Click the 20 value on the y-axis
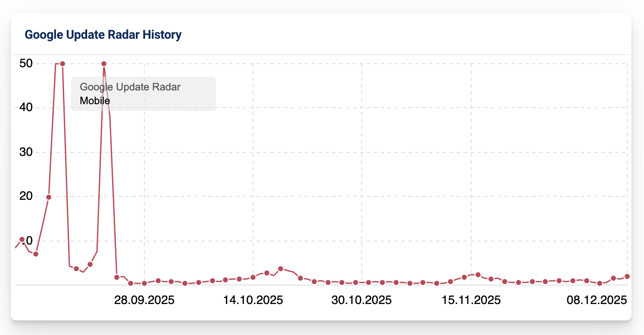The height and width of the screenshot is (335, 644). tap(27, 196)
